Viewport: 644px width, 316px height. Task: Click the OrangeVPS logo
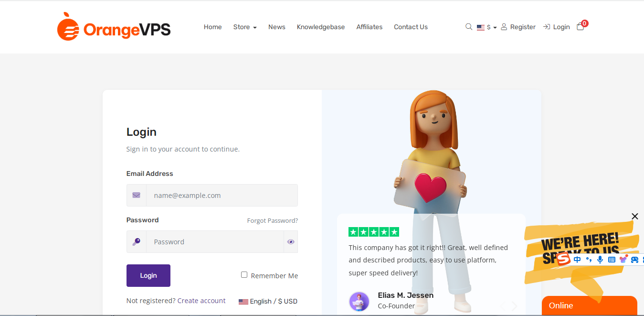(x=114, y=27)
